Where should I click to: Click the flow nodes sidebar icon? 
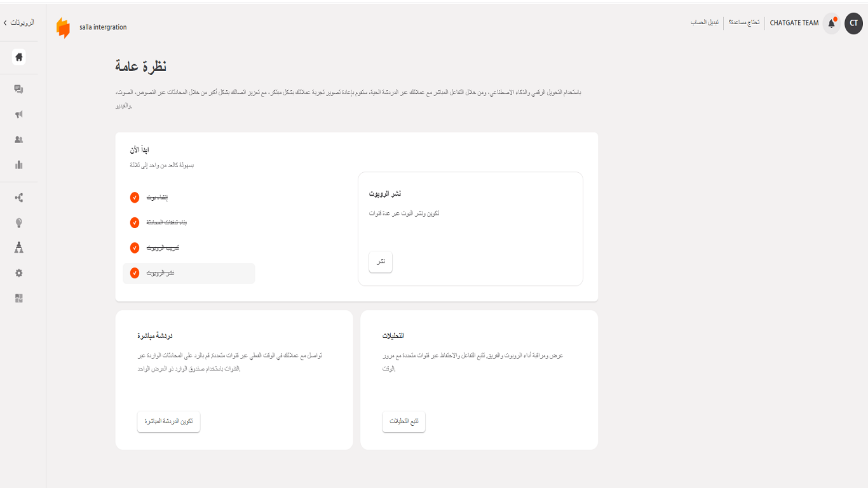19,198
